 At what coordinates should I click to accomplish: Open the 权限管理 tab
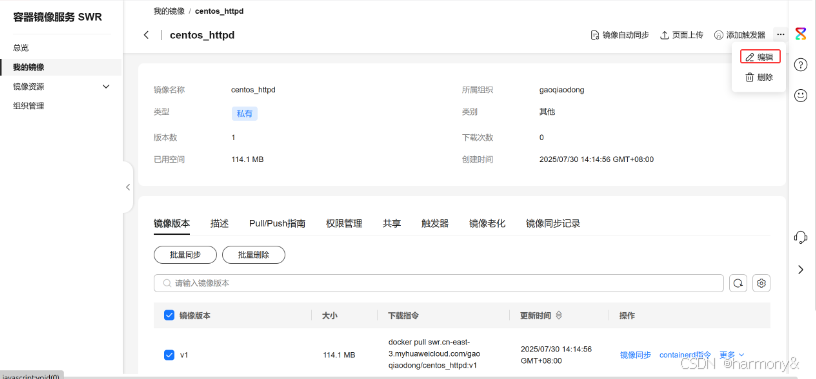click(x=344, y=224)
